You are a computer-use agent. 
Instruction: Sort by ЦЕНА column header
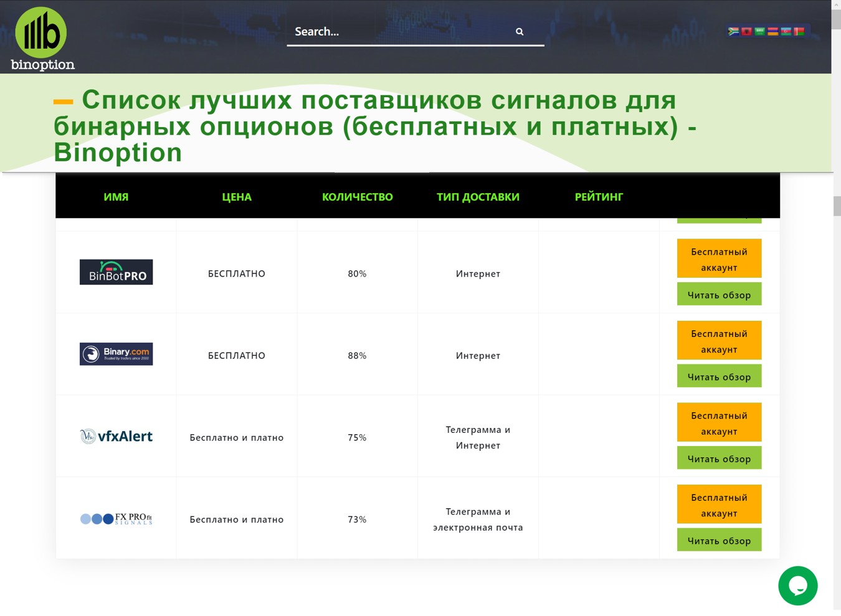[x=237, y=197]
